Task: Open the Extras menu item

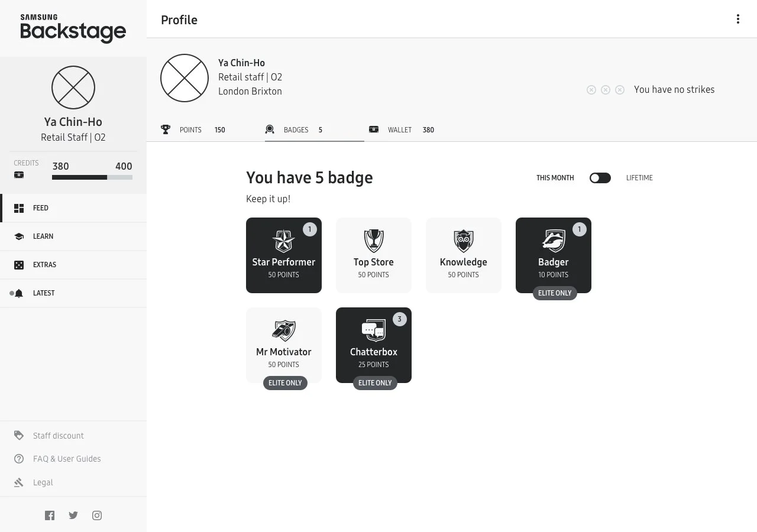Action: (x=73, y=265)
